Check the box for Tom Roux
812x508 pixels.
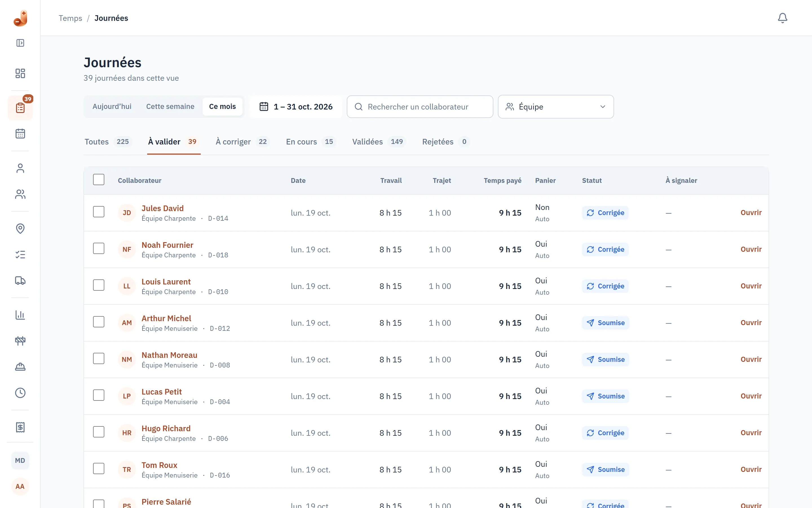[x=99, y=469]
